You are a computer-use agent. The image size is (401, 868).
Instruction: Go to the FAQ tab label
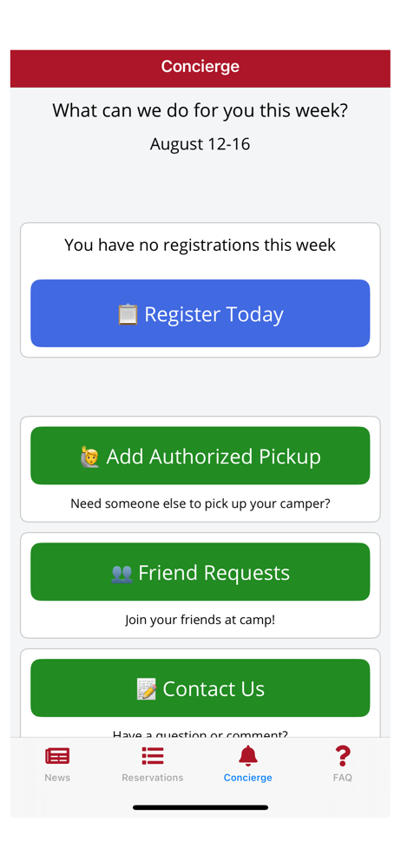tap(343, 777)
